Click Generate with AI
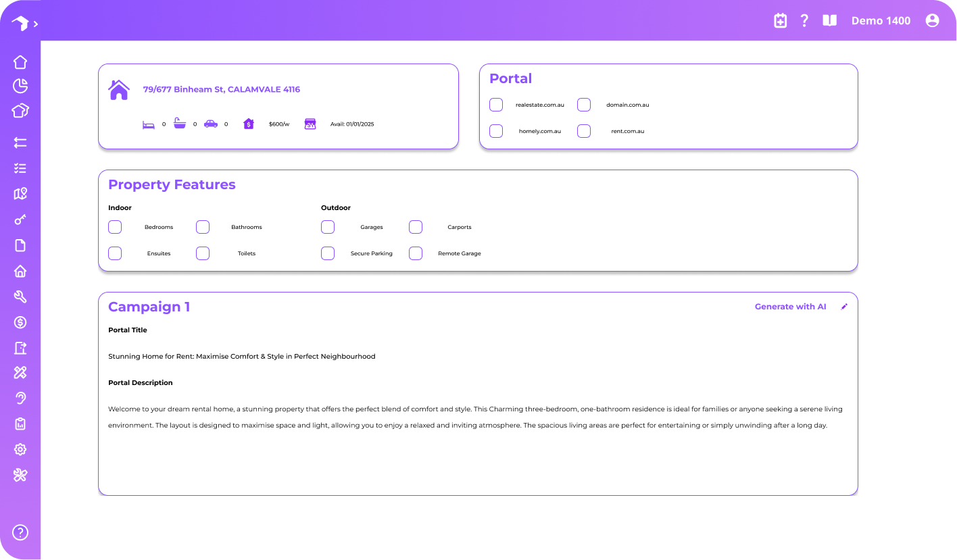 click(790, 307)
